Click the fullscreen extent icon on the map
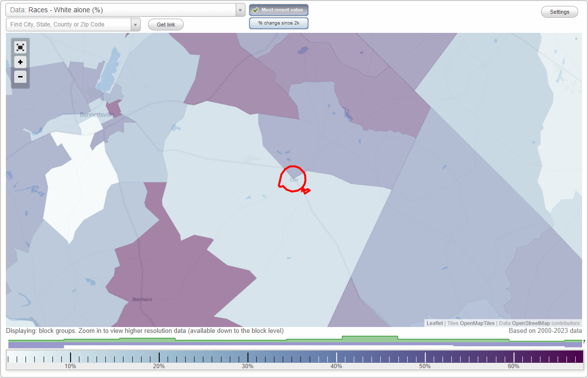The image size is (588, 378). click(20, 47)
